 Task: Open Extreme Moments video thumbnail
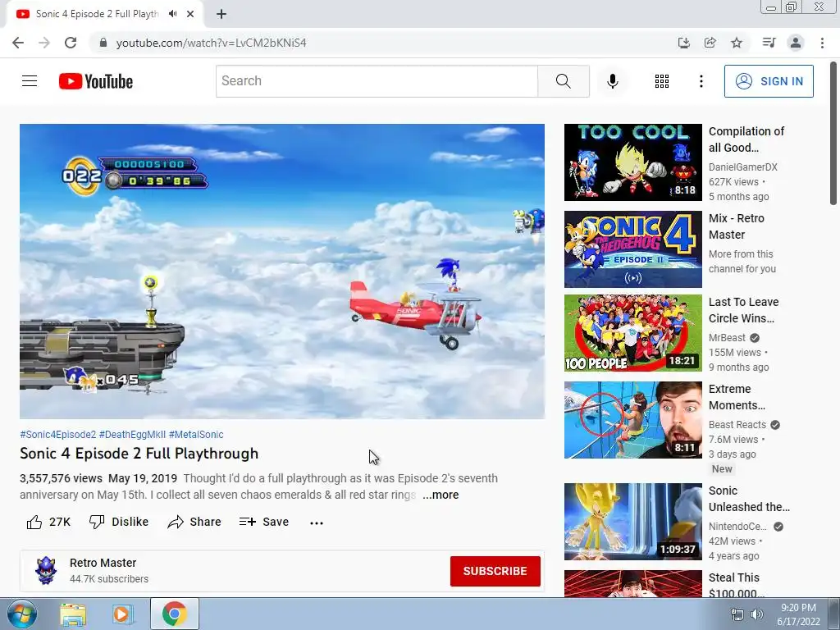pyautogui.click(x=632, y=420)
